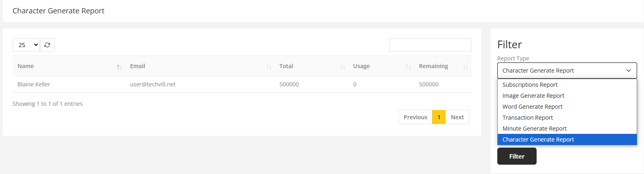644x174 pixels.
Task: Click the table search input field
Action: pyautogui.click(x=430, y=45)
